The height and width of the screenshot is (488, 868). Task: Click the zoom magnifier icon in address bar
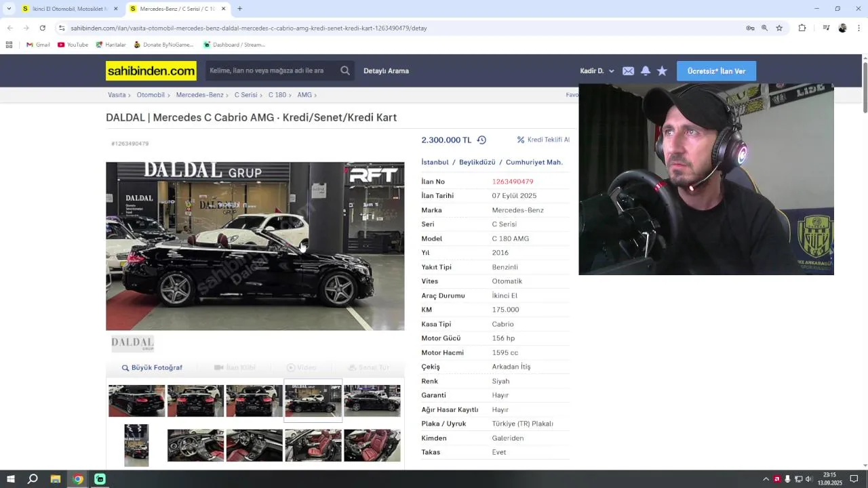pyautogui.click(x=764, y=28)
